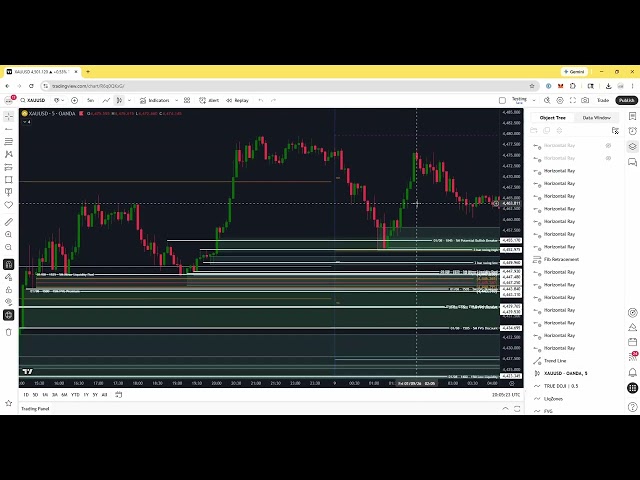
Task: Open the layout setup square icon
Action: pos(502,100)
